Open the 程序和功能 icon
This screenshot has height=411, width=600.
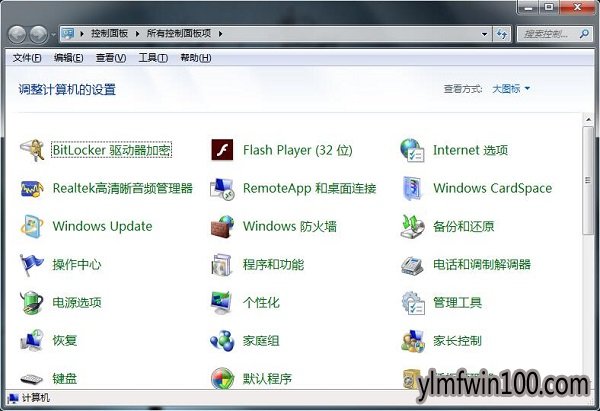222,264
